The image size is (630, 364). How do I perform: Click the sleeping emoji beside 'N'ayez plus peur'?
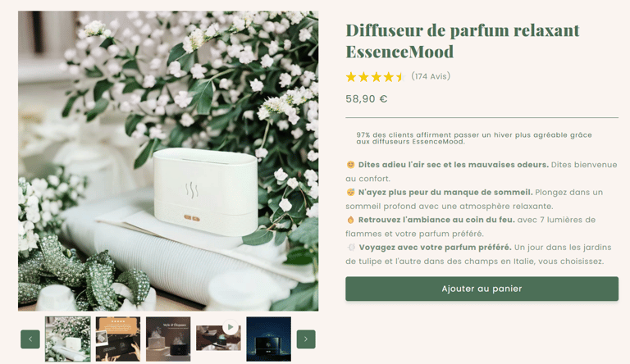point(350,192)
